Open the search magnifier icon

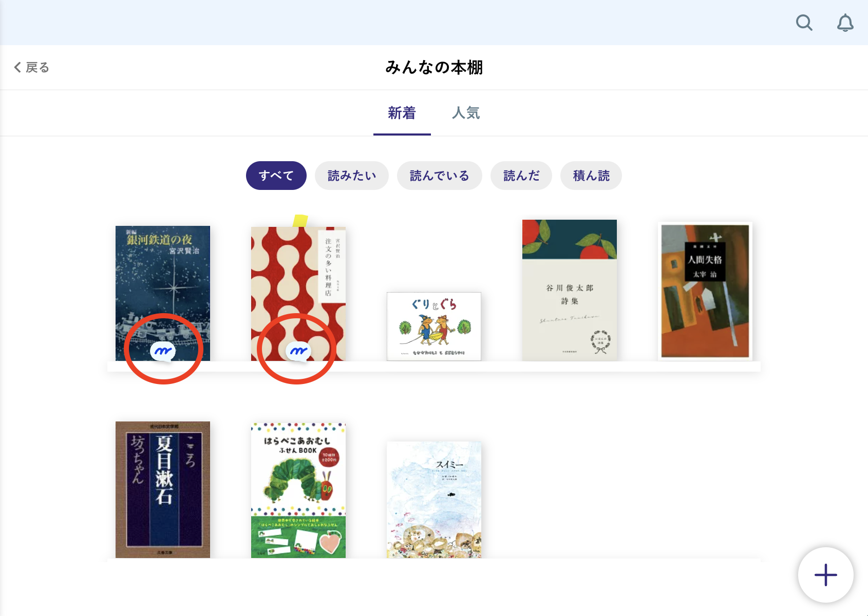coord(804,23)
